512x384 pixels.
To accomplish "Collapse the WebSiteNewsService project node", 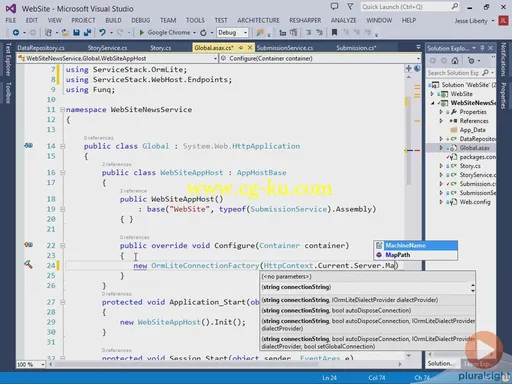I will pos(432,103).
